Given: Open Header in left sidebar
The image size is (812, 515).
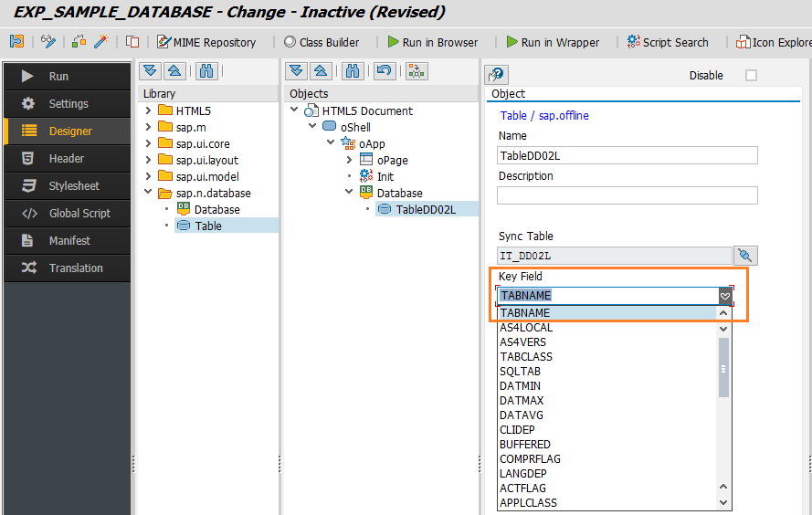Looking at the screenshot, I should click(68, 158).
